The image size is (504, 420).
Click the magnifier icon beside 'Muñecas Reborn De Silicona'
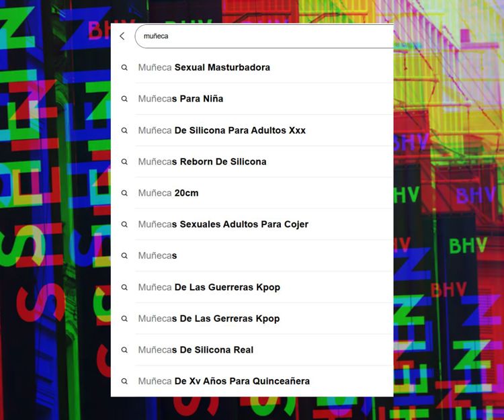(124, 162)
